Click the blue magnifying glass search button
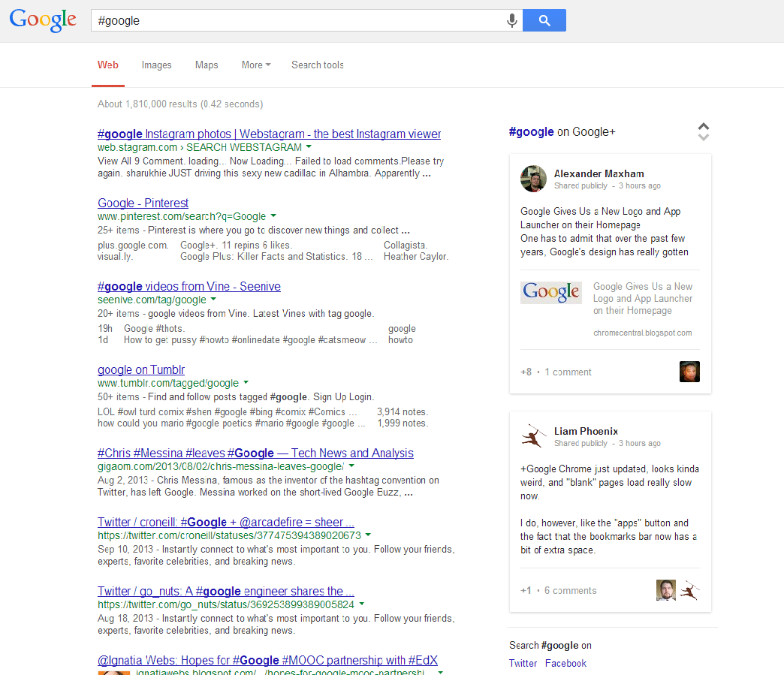Screen dimensions: 784x675 coord(544,20)
